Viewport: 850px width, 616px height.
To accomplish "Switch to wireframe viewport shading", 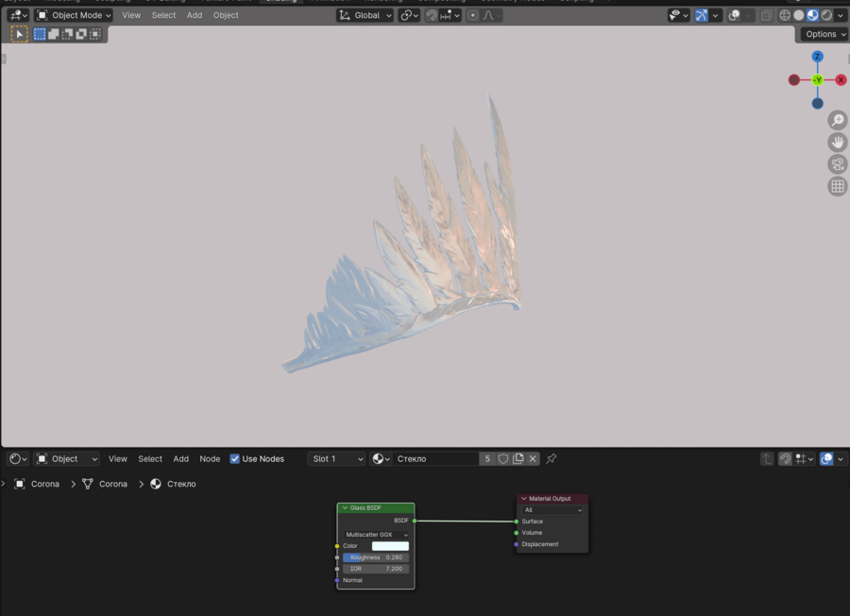I will [785, 15].
